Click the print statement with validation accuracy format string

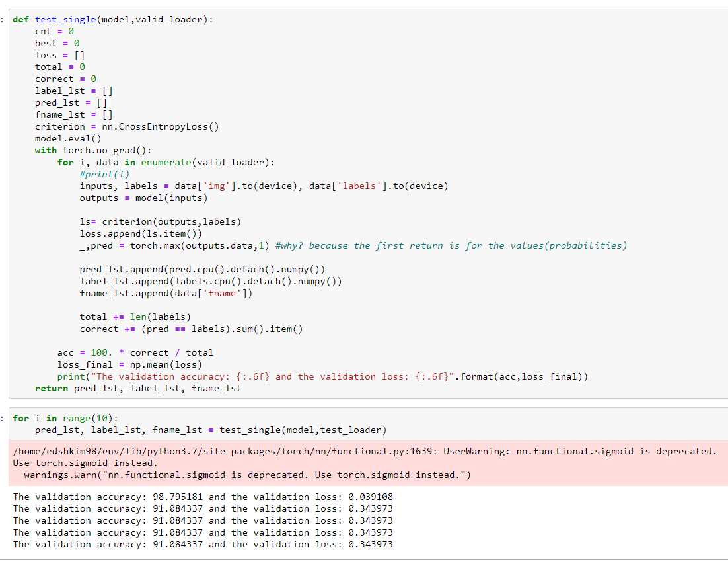(x=322, y=376)
